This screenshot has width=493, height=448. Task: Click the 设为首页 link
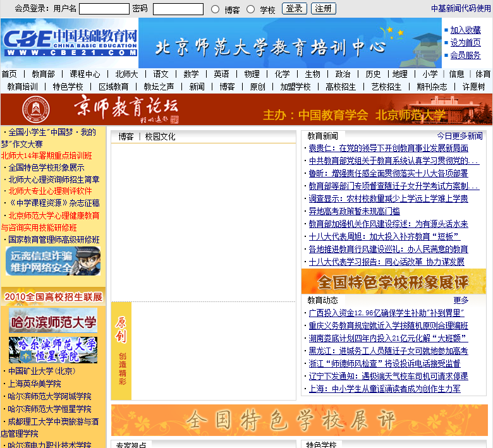[465, 42]
